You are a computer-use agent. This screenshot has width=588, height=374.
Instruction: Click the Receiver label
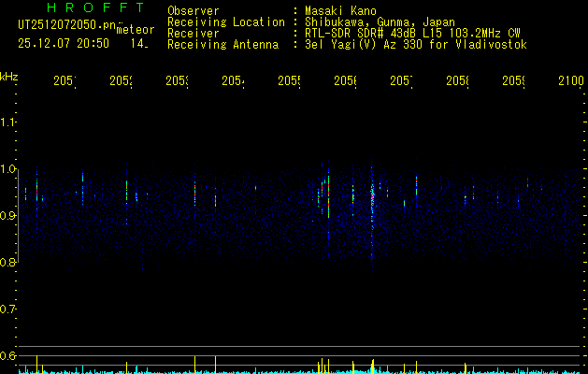pyautogui.click(x=194, y=34)
